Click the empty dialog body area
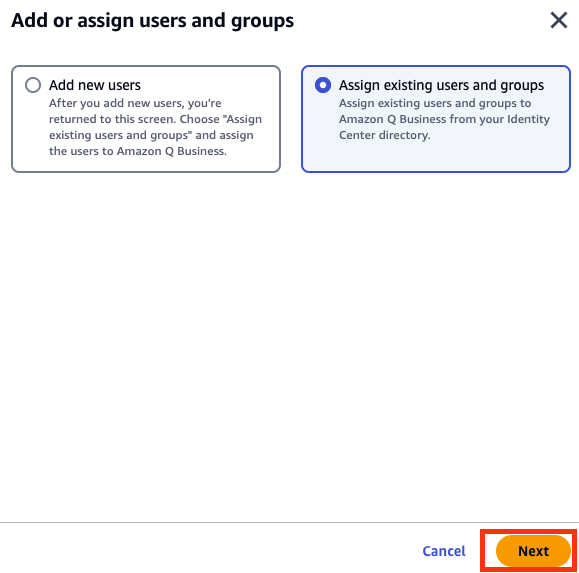The image size is (579, 573). pyautogui.click(x=290, y=347)
